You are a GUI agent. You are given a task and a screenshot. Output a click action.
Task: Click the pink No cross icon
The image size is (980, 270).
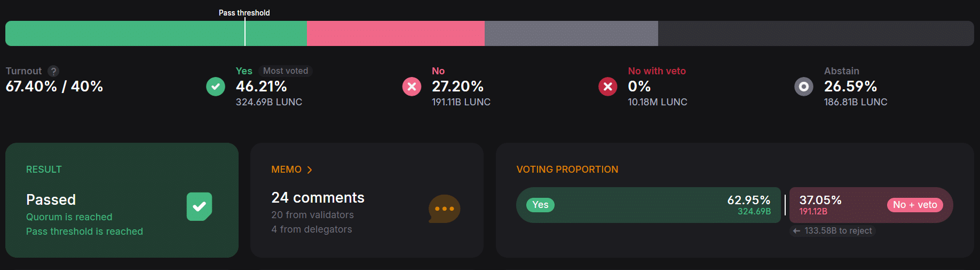[412, 87]
